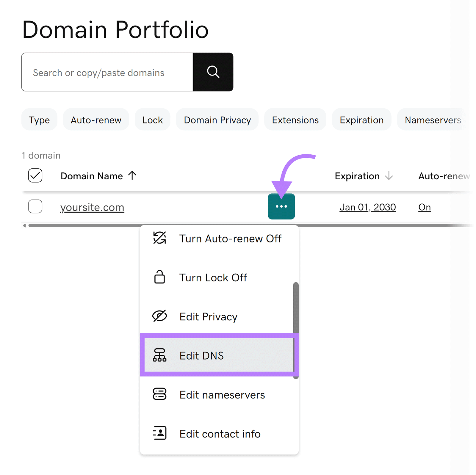Select Edit contact info in the menu

click(220, 433)
